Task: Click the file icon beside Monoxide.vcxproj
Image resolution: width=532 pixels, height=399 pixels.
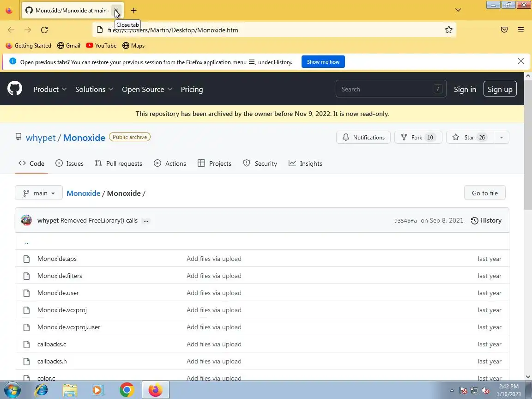Action: click(x=26, y=310)
